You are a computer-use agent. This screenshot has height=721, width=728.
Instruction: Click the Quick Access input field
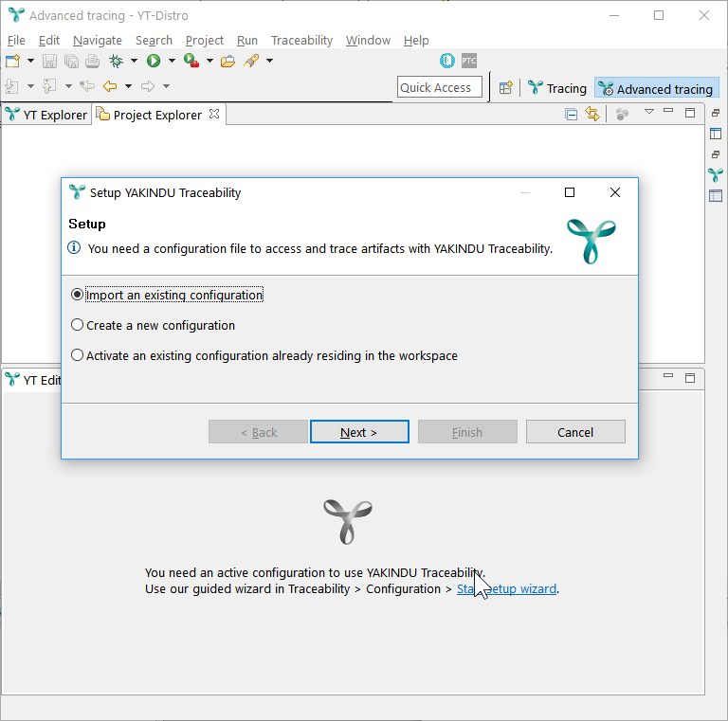pos(439,87)
